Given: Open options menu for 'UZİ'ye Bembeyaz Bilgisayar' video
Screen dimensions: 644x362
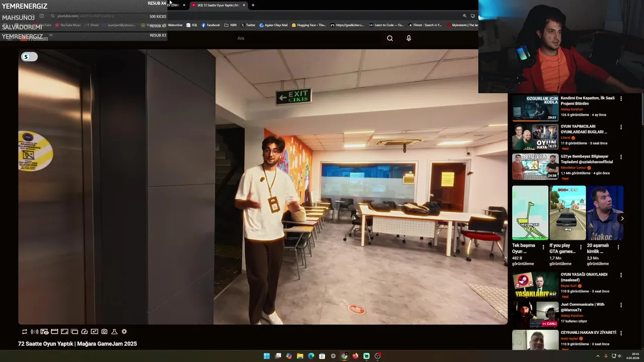Looking at the screenshot, I should click(621, 157).
